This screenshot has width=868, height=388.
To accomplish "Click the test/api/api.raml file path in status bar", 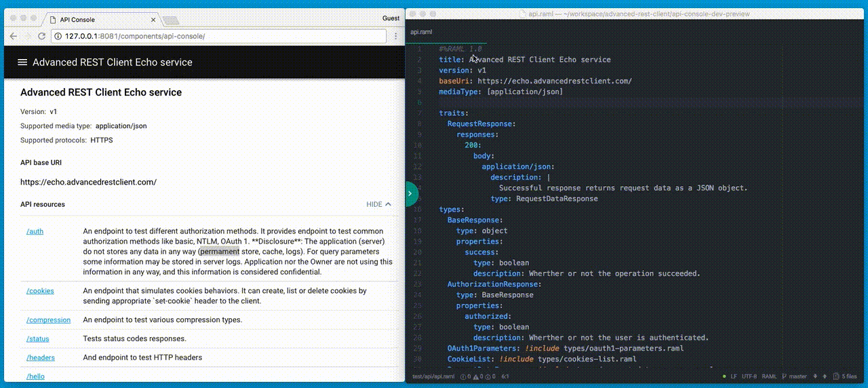I will point(433,376).
